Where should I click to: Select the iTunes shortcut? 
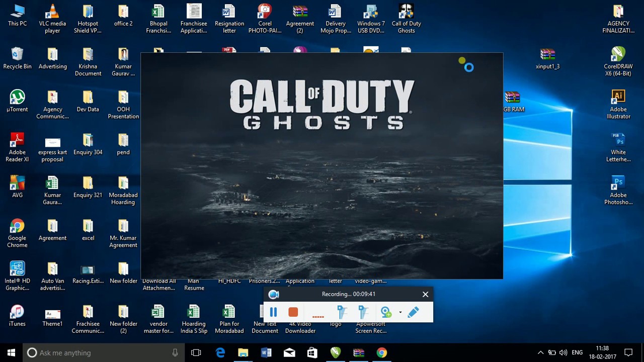(x=17, y=316)
